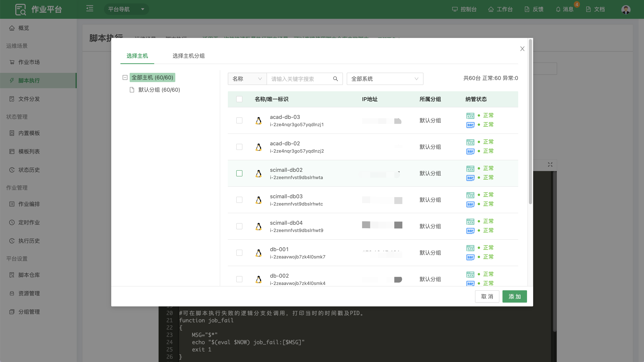Open 反馈 in the top bar
Screen dimensions: 644x362
[x=534, y=9]
